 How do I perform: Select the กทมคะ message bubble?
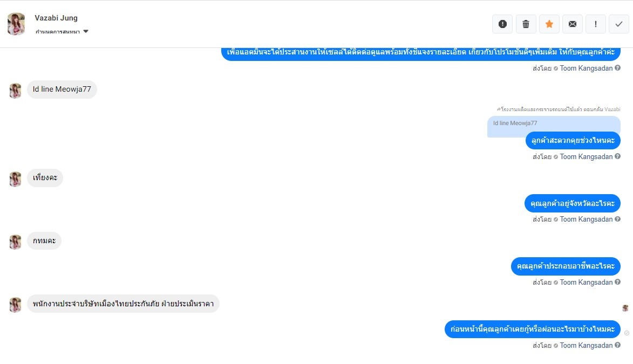pyautogui.click(x=44, y=241)
